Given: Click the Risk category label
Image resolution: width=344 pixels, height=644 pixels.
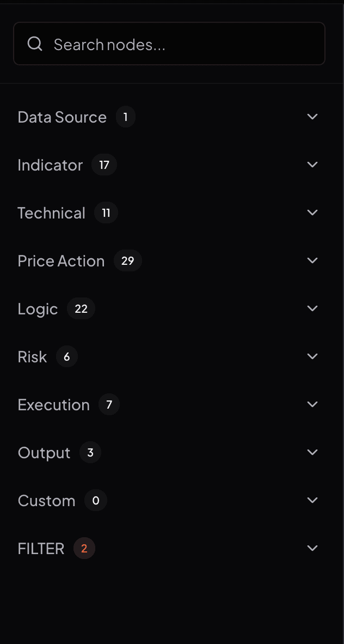Looking at the screenshot, I should [x=32, y=357].
